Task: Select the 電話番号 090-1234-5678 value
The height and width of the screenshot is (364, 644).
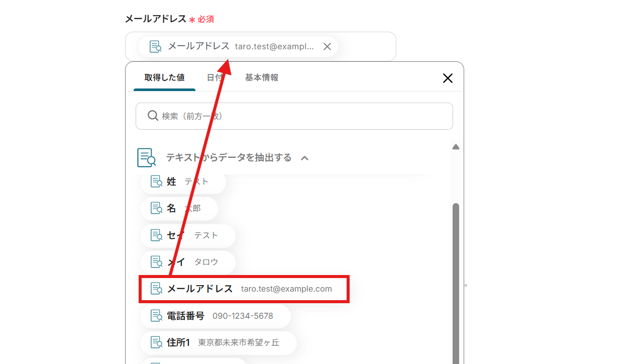Action: [x=215, y=316]
